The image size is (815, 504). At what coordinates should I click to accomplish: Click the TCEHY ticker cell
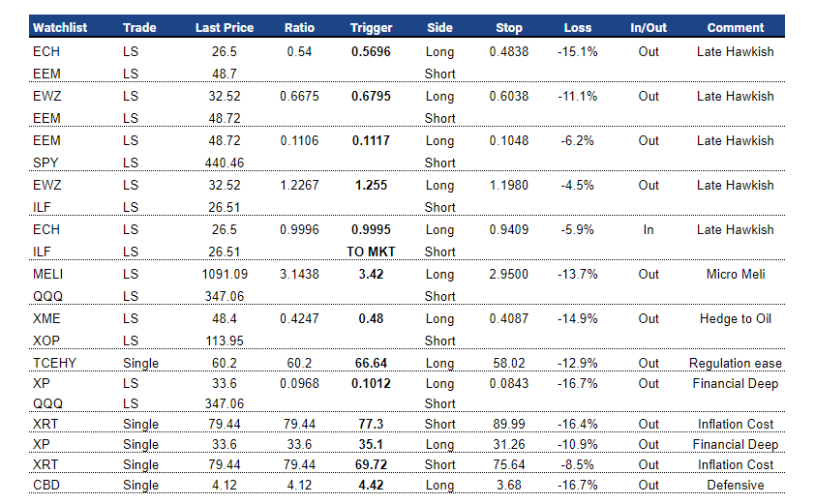(x=52, y=364)
